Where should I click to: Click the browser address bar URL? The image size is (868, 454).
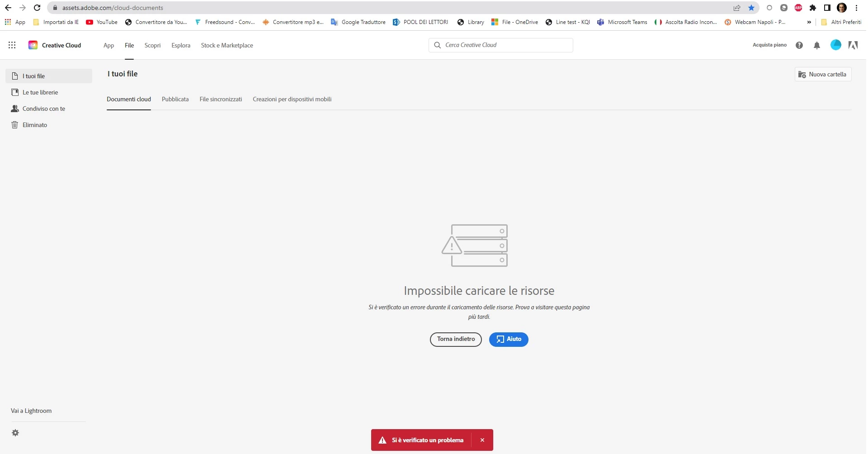(x=113, y=8)
